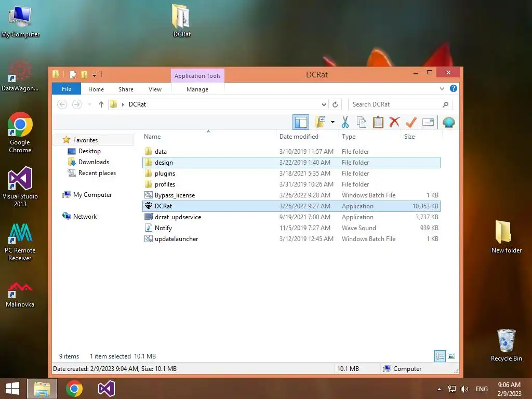
Task: Click the Windows Start button
Action: point(12,389)
